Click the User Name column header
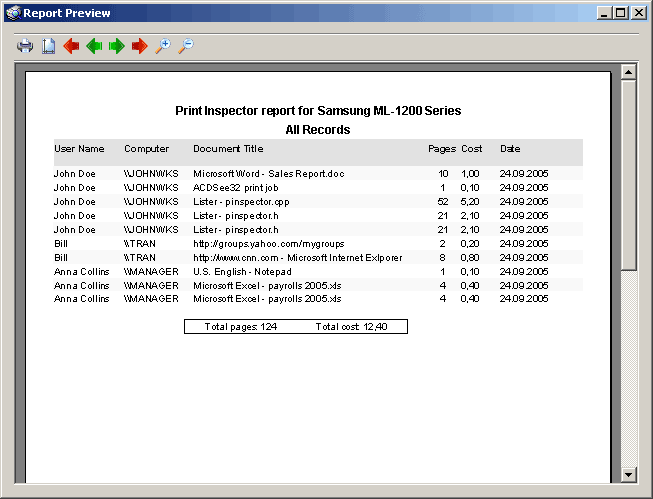653x499 pixels. [79, 149]
